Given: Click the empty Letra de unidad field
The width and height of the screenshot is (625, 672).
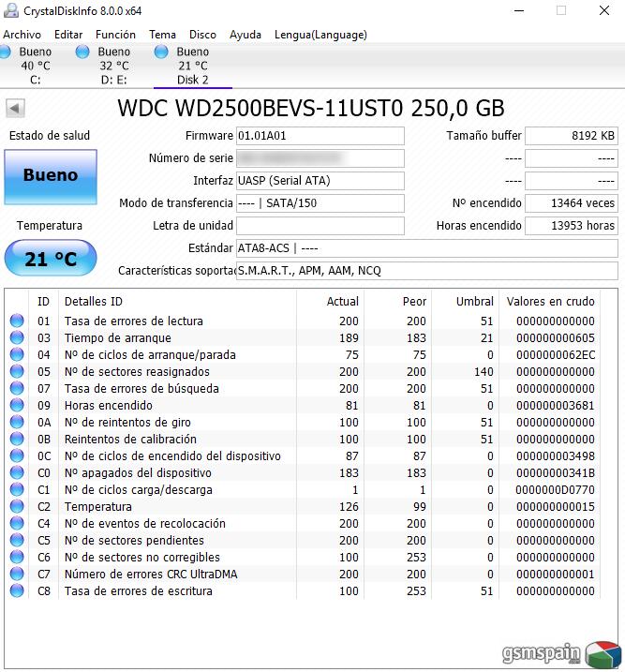Looking at the screenshot, I should coord(320,226).
